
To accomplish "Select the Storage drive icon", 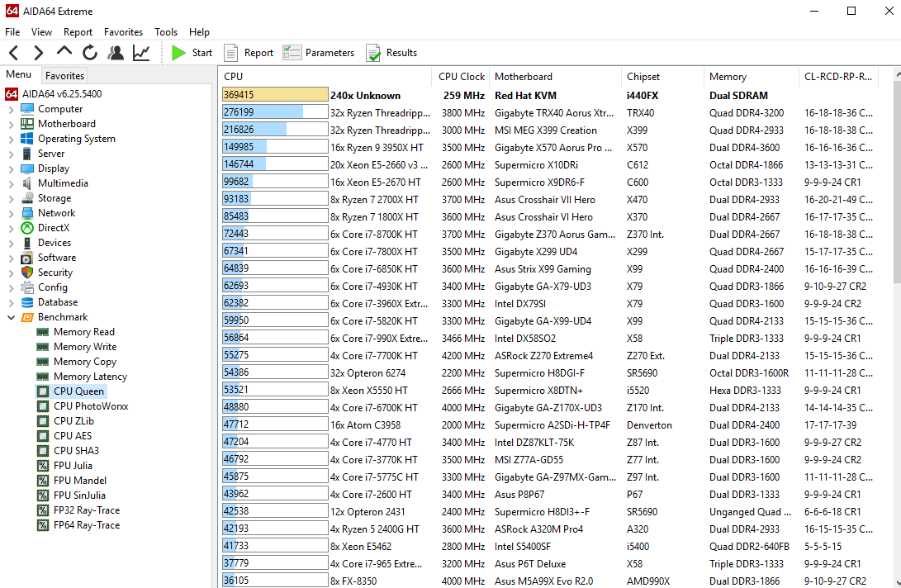I will [x=27, y=197].
